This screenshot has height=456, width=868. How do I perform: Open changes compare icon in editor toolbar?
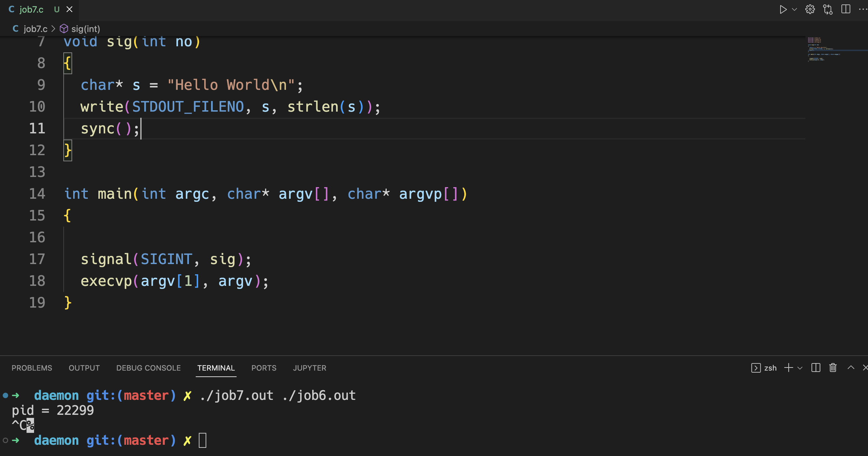pyautogui.click(x=828, y=9)
